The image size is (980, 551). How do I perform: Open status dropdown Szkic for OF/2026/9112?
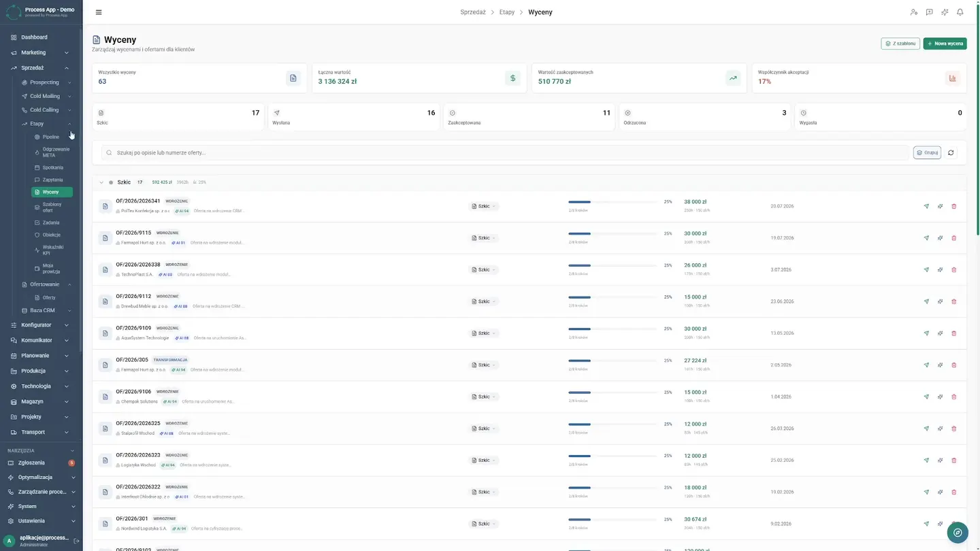[x=484, y=301]
